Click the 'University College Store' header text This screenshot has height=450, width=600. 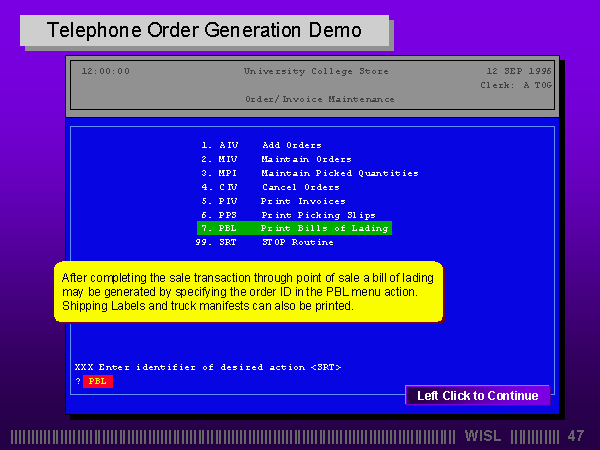(316, 71)
